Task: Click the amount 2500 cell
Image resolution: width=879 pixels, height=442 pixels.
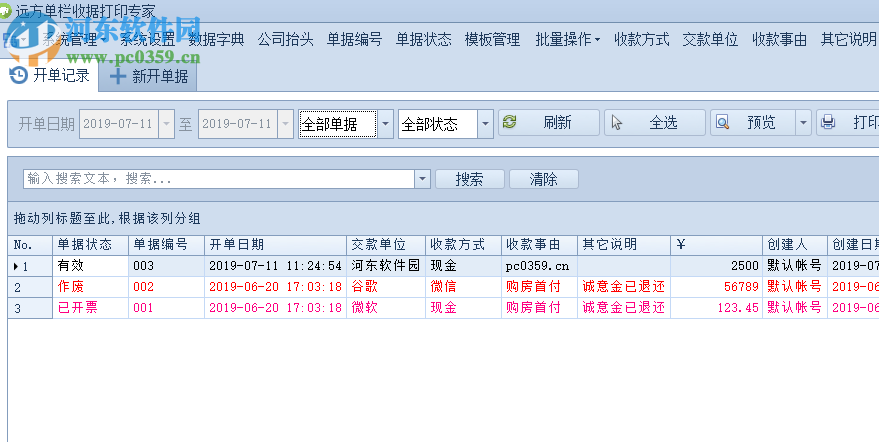Action: coord(716,265)
